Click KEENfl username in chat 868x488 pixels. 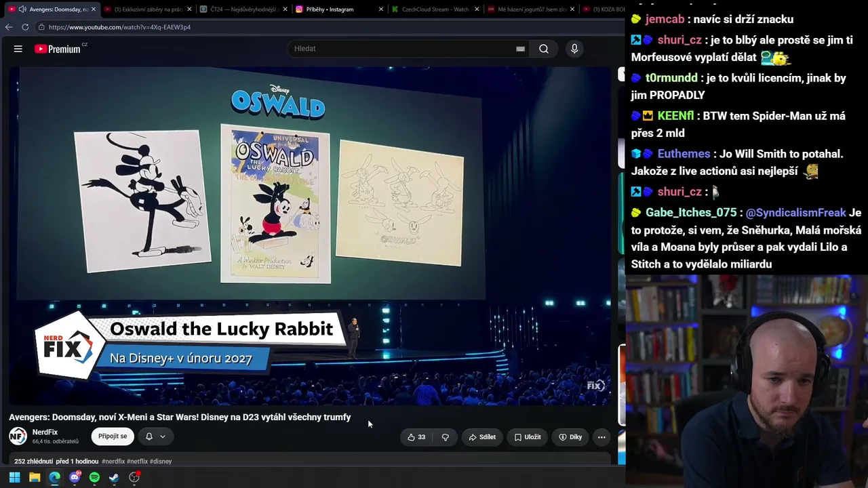pyautogui.click(x=675, y=116)
